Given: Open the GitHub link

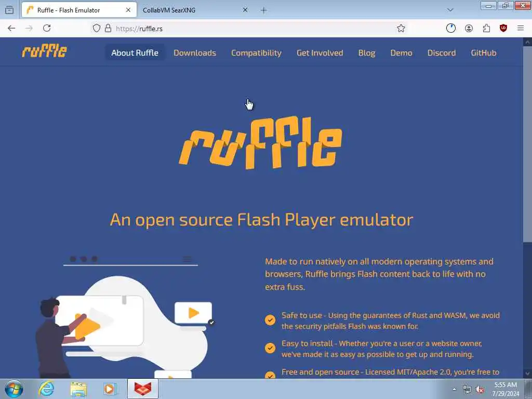Looking at the screenshot, I should [x=484, y=53].
